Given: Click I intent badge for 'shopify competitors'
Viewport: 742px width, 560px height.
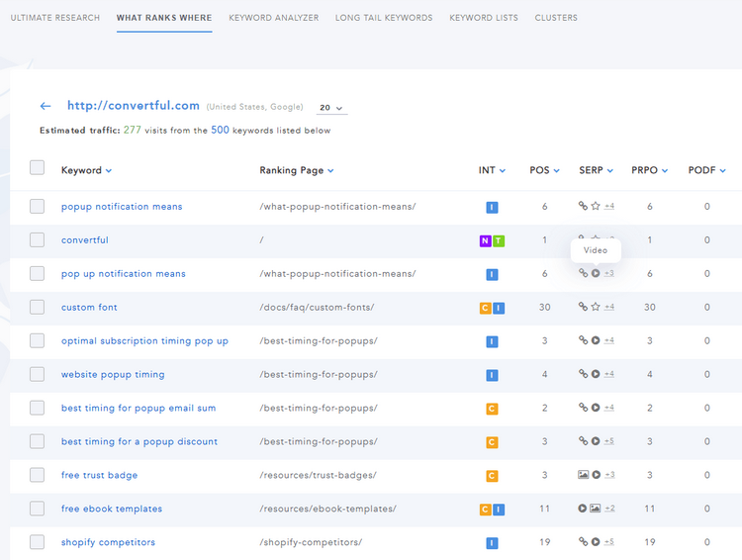Looking at the screenshot, I should [x=492, y=543].
